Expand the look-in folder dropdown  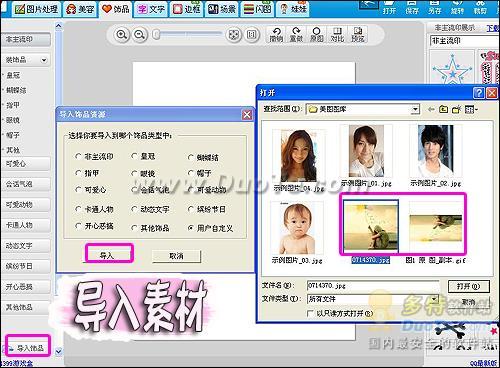click(x=415, y=109)
